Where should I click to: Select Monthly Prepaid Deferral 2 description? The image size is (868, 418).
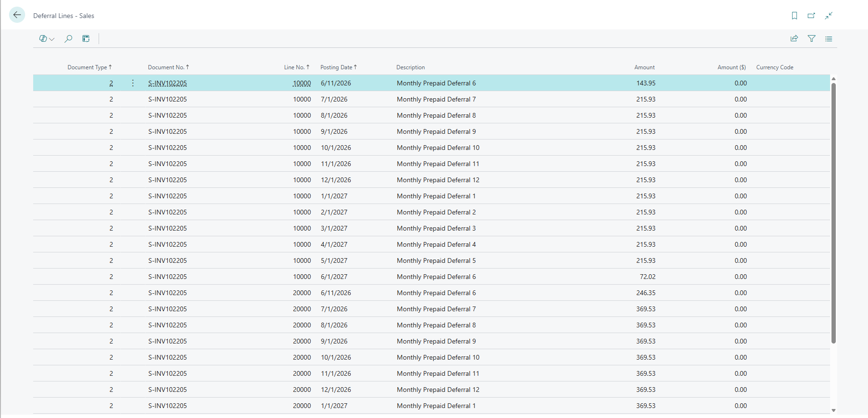tap(436, 212)
